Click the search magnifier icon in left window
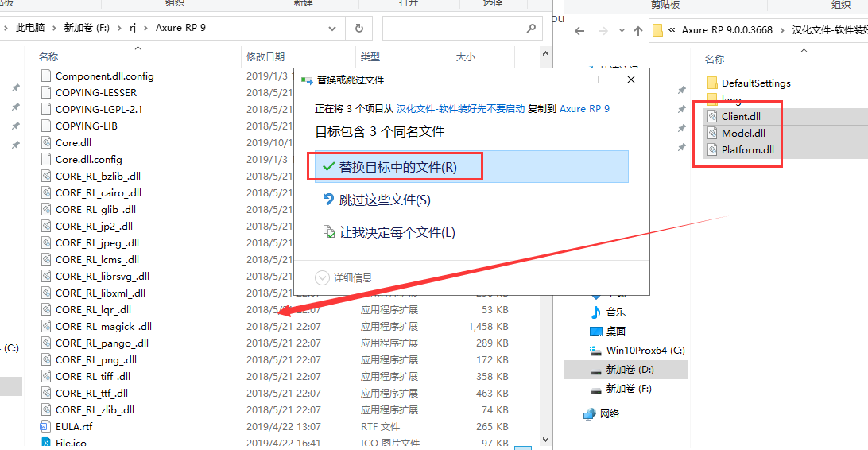The height and width of the screenshot is (450, 868). coord(531,28)
